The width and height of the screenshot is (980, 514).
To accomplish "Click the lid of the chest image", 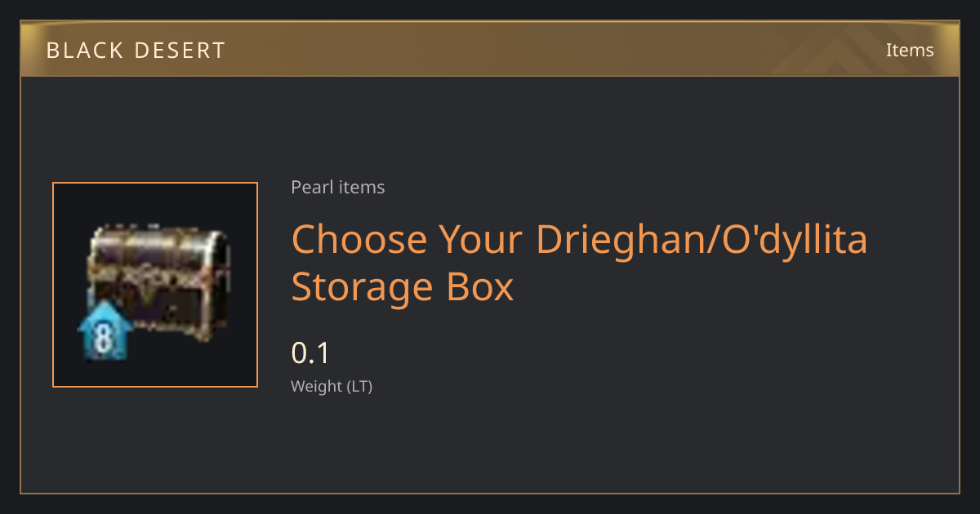I will click(158, 245).
